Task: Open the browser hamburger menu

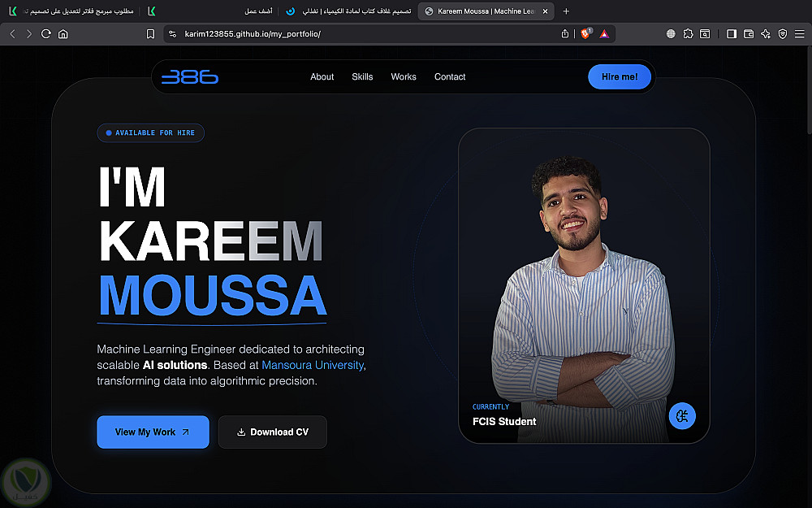Action: pyautogui.click(x=800, y=33)
